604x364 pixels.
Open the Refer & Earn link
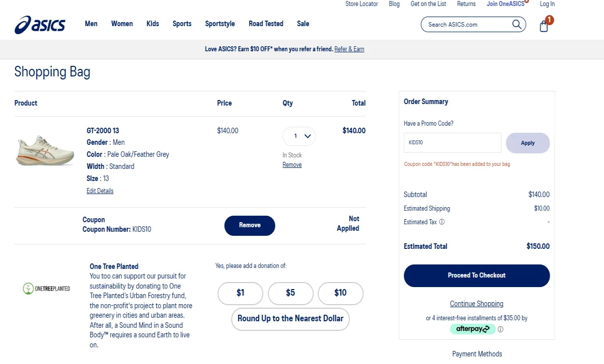(x=349, y=49)
